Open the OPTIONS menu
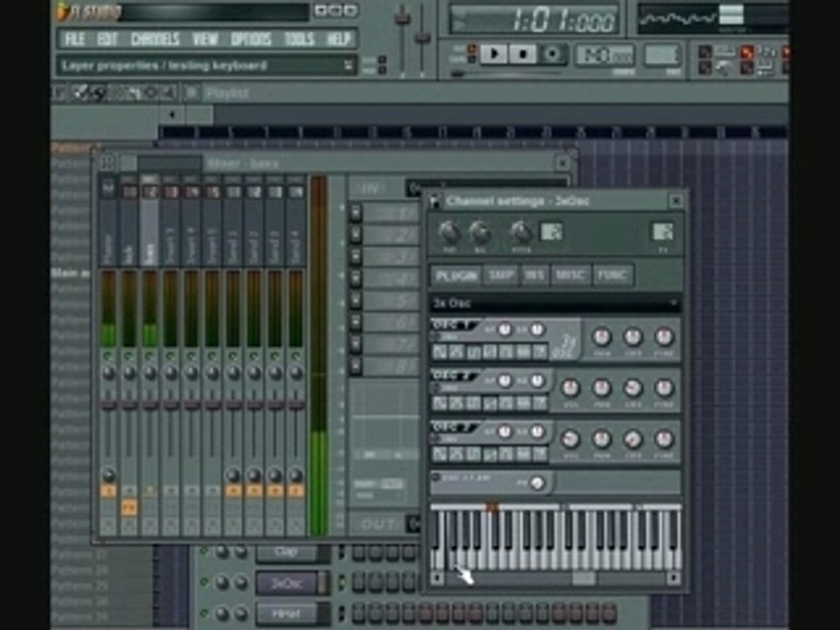Image resolution: width=840 pixels, height=630 pixels. click(x=251, y=39)
